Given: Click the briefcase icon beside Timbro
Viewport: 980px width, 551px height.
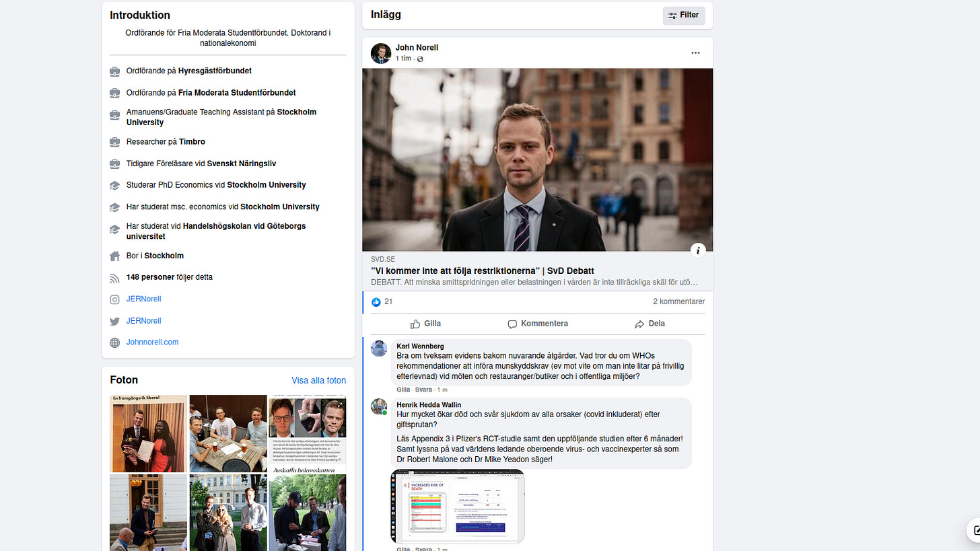Looking at the screenshot, I should (114, 142).
